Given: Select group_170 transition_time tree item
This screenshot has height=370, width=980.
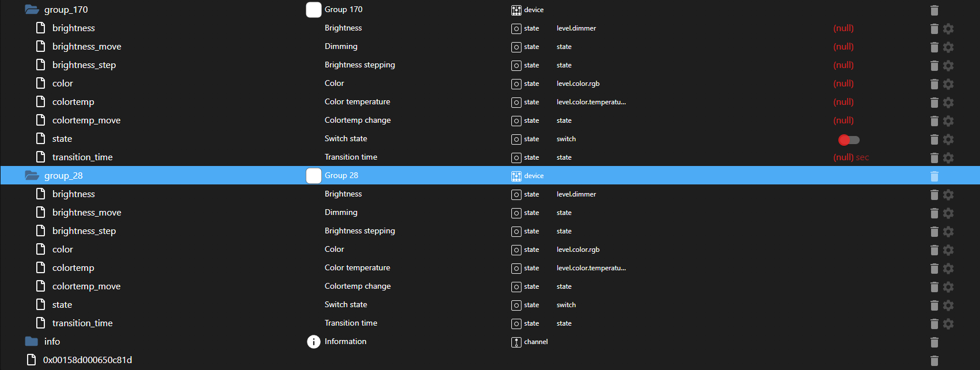Looking at the screenshot, I should click(82, 157).
